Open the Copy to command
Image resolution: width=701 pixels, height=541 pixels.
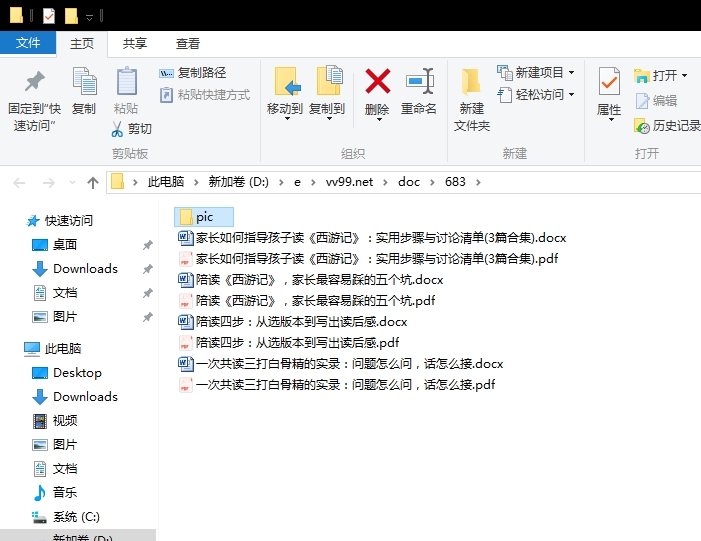[x=327, y=93]
